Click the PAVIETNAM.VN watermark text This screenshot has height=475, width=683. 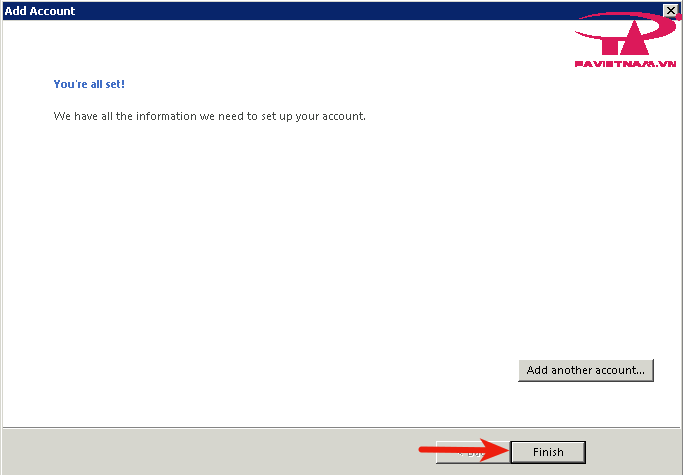pyautogui.click(x=627, y=62)
